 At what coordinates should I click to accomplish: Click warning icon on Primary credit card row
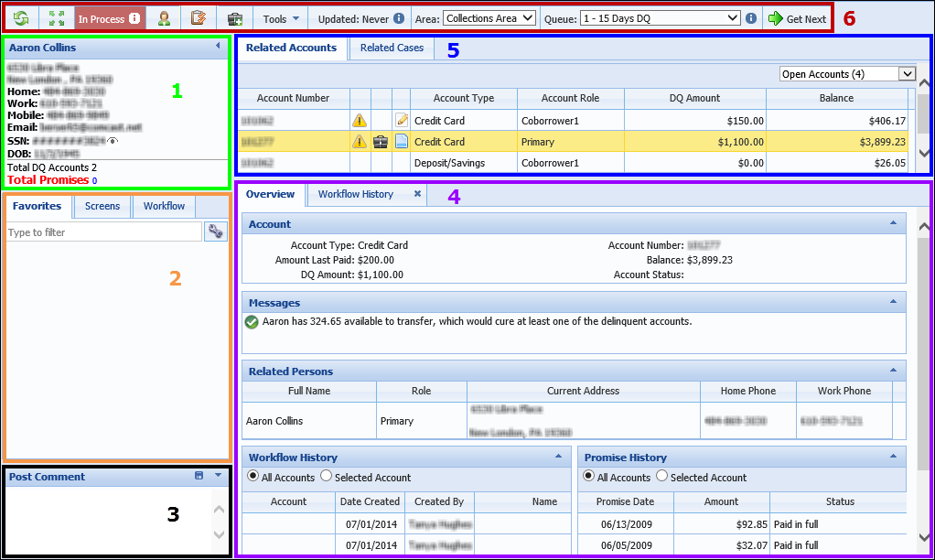360,141
